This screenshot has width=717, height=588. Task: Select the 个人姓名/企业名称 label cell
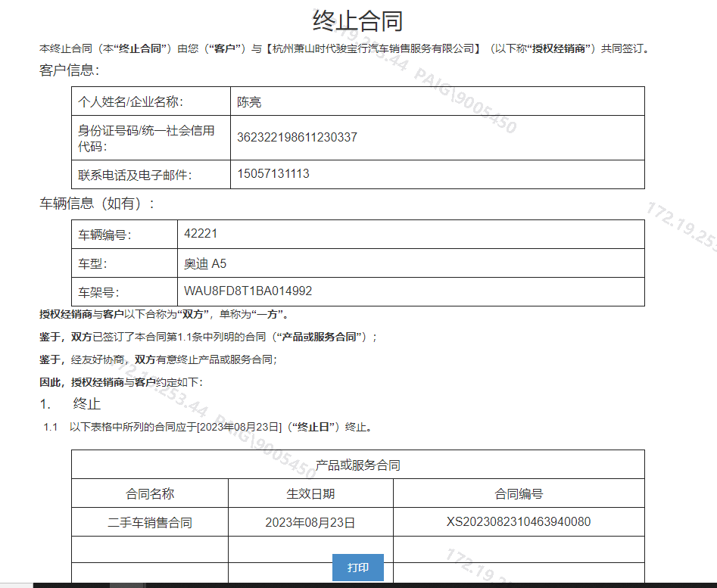pyautogui.click(x=151, y=101)
